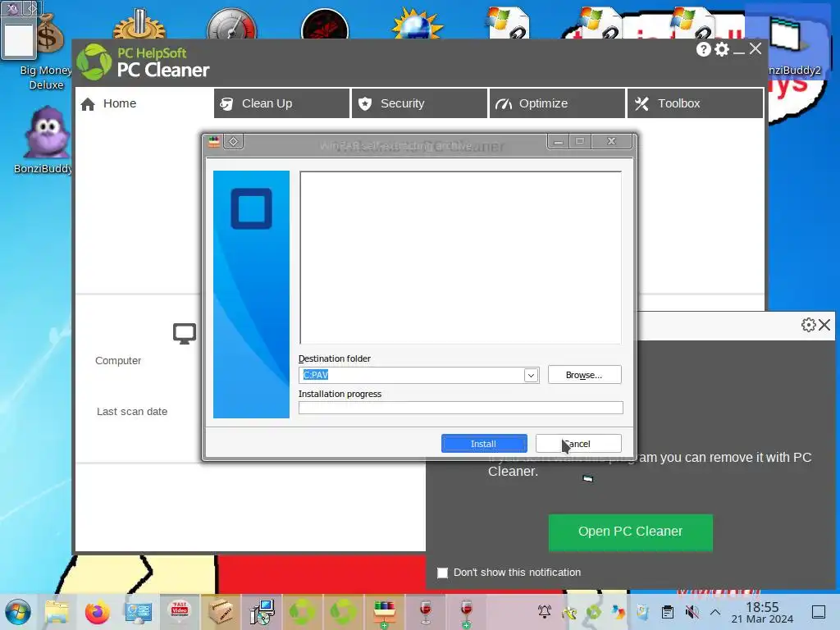The image size is (840, 630).
Task: Click the taskbar clock showing 18:55
Action: [x=762, y=612]
